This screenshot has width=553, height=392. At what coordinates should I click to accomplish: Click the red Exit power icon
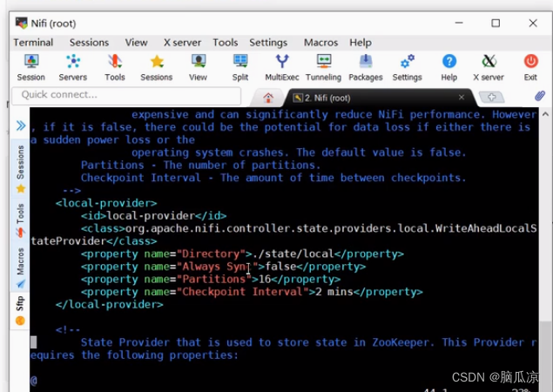[x=530, y=67]
